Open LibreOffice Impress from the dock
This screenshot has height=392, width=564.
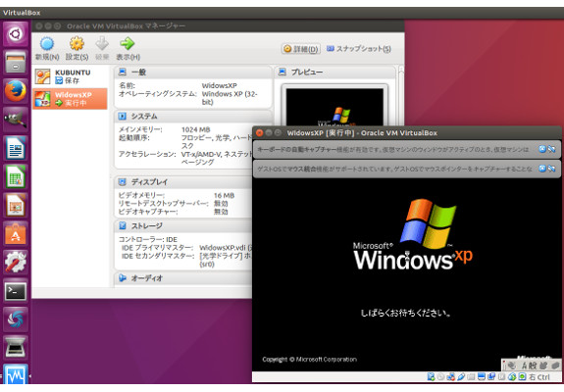point(16,205)
